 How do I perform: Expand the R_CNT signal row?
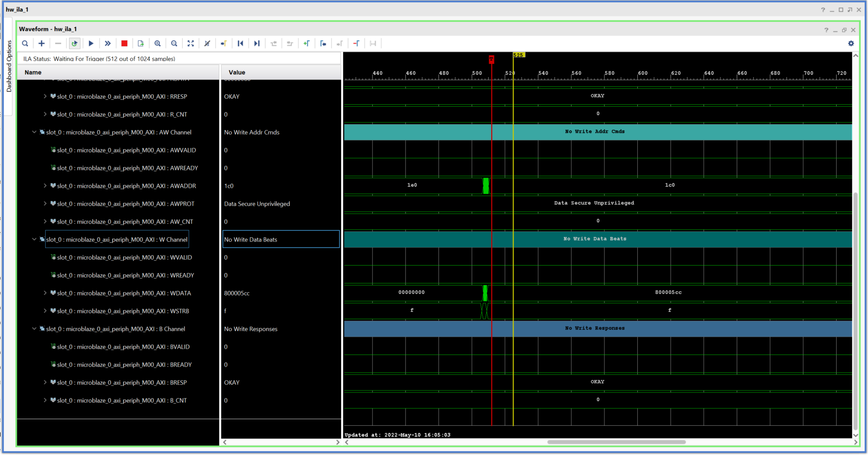point(45,114)
